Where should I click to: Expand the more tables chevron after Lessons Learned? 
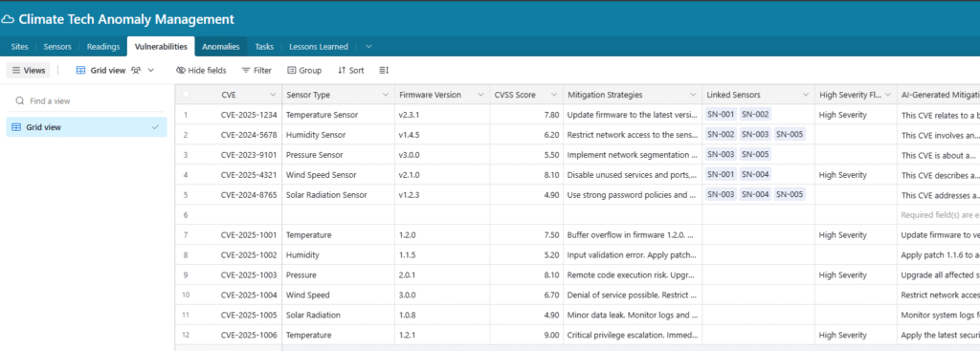(x=368, y=46)
